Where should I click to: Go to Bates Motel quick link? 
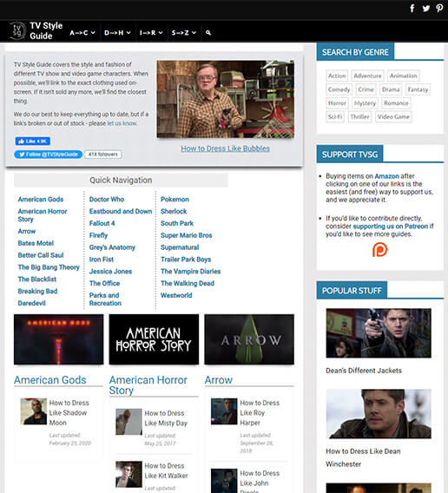click(36, 243)
